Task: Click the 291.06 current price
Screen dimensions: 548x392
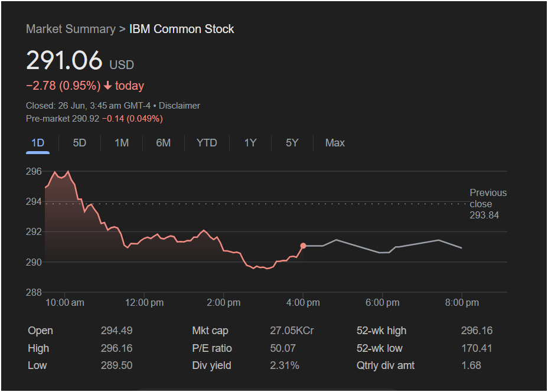Action: coord(64,60)
